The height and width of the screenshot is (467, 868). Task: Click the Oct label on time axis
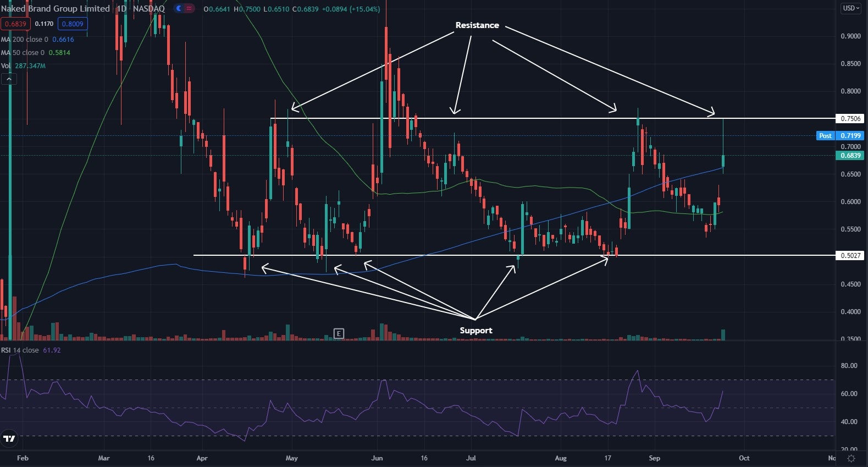[744, 458]
